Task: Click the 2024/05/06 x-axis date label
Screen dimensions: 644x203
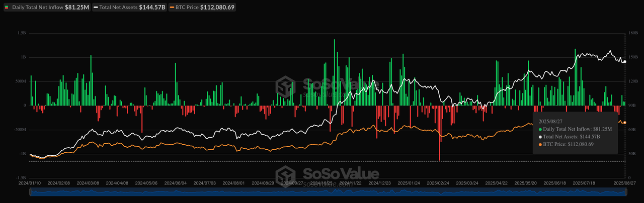Action: pos(147,184)
